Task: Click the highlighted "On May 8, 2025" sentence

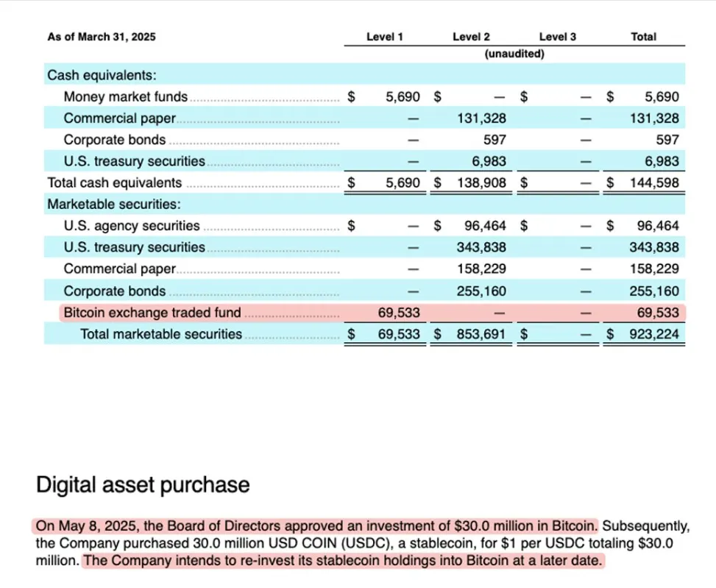Action: coord(316,526)
